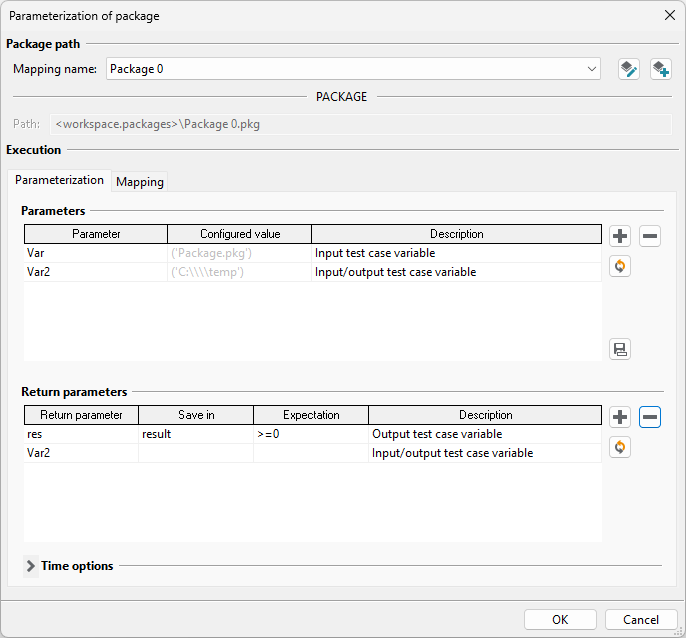Confirm the dialog with OK

560,620
